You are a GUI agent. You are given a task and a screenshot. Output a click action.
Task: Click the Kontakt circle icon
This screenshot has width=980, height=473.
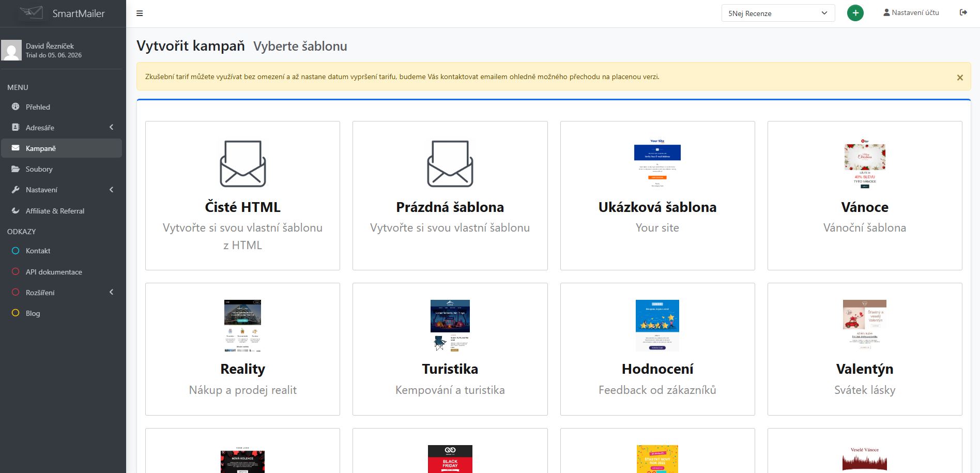coord(16,251)
